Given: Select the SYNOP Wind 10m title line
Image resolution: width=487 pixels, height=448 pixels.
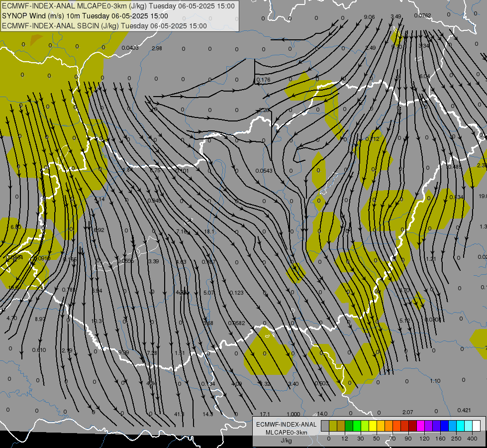Looking at the screenshot, I should [x=85, y=16].
